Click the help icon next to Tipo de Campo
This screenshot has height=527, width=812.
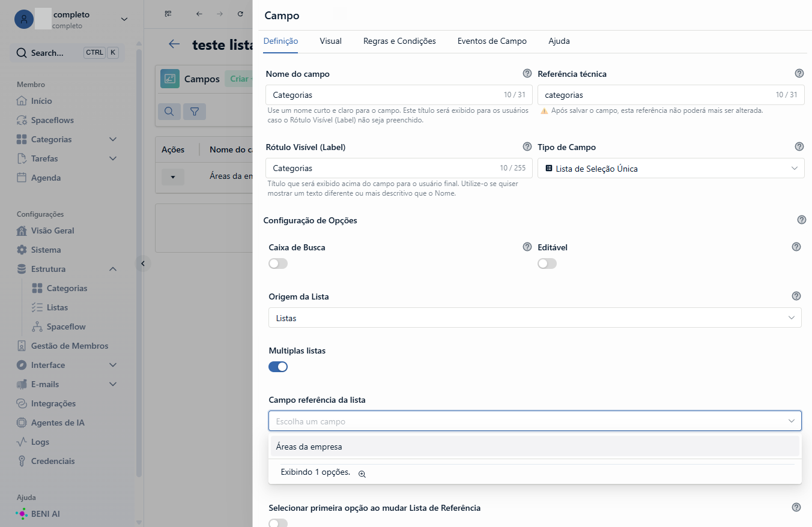(x=799, y=146)
